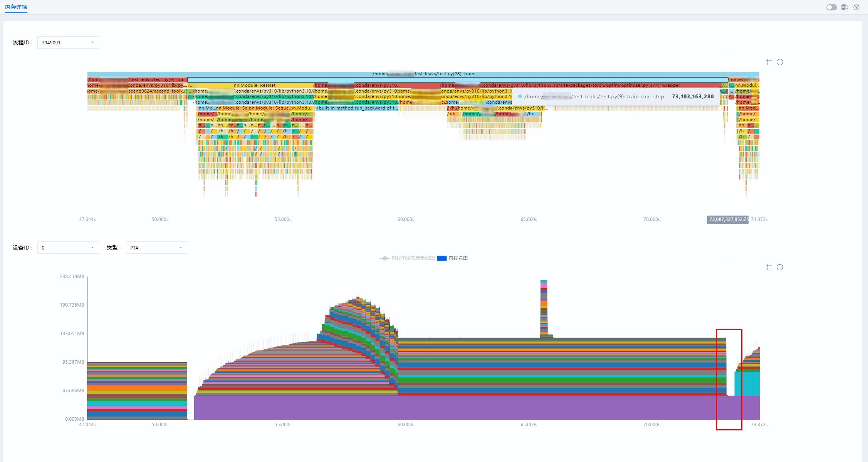Activate area zoom icon on flame graph

pyautogui.click(x=769, y=62)
